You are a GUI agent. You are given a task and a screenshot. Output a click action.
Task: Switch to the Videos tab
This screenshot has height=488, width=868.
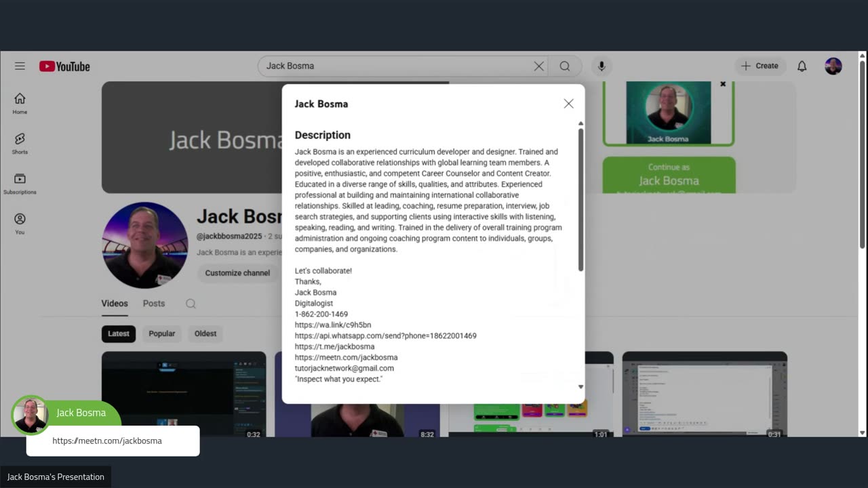click(115, 303)
